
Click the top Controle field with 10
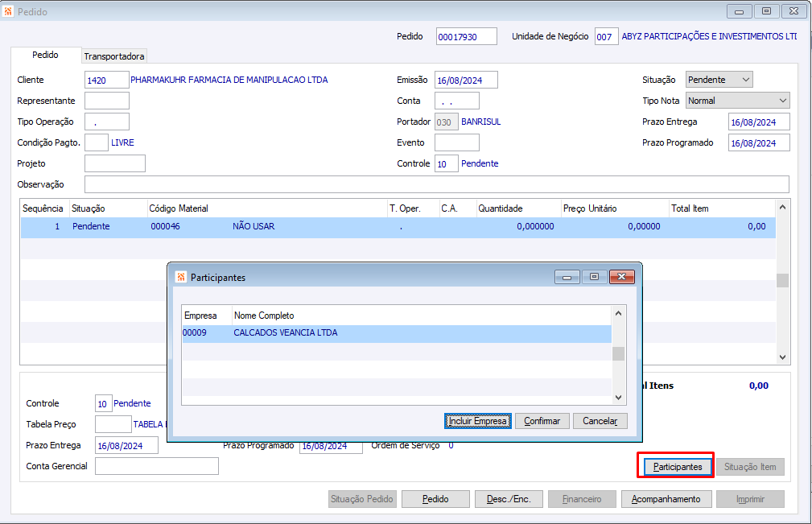tap(447, 163)
